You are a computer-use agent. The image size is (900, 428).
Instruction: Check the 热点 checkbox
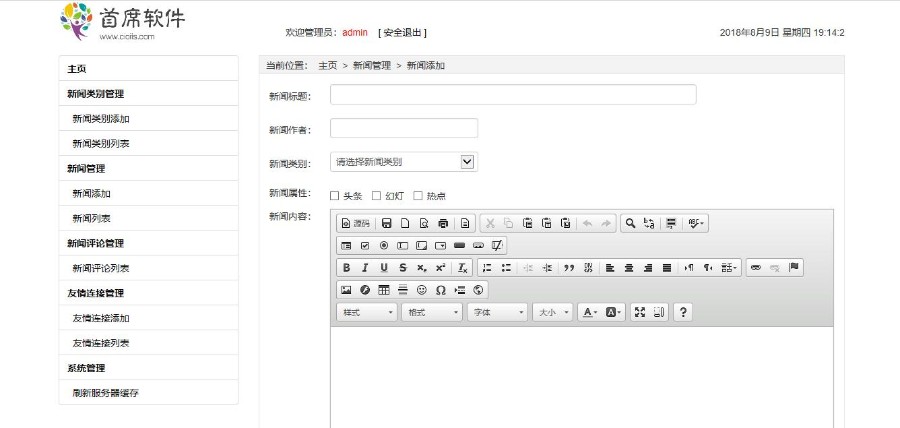click(418, 196)
